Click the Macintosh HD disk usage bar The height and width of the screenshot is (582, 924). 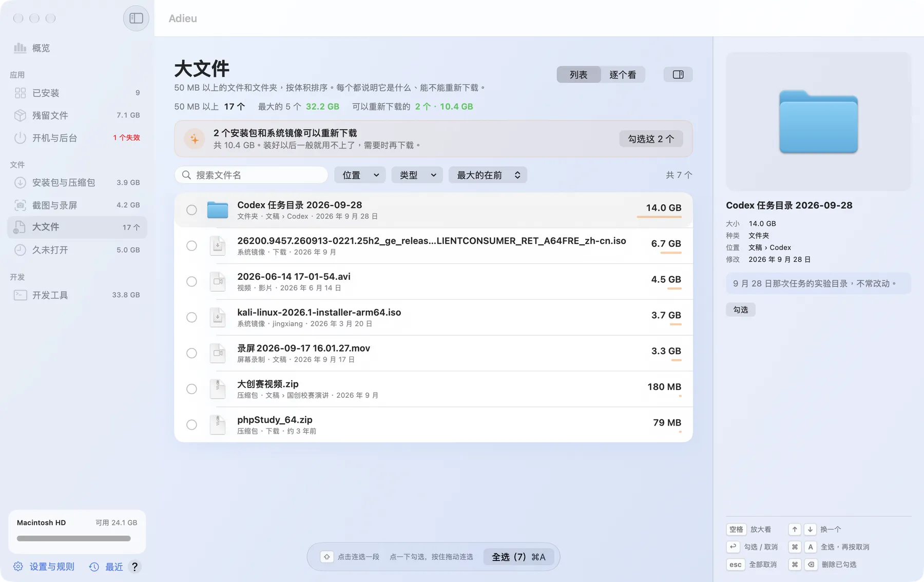click(x=74, y=538)
